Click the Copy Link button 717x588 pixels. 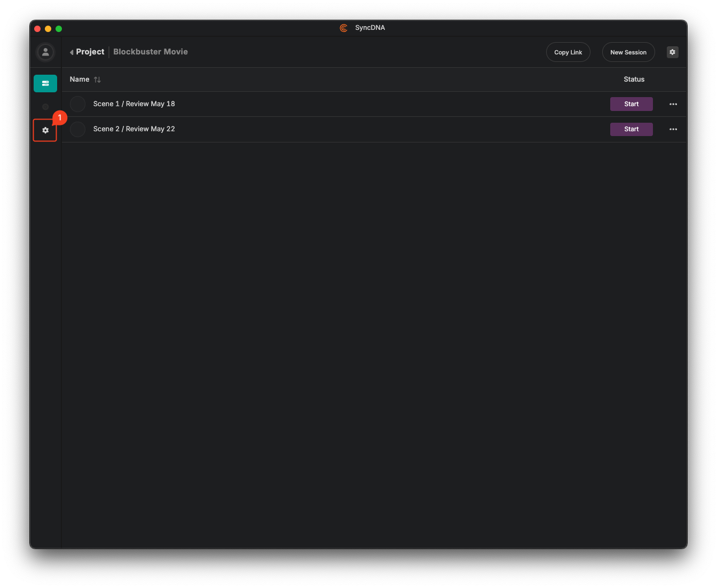(568, 52)
